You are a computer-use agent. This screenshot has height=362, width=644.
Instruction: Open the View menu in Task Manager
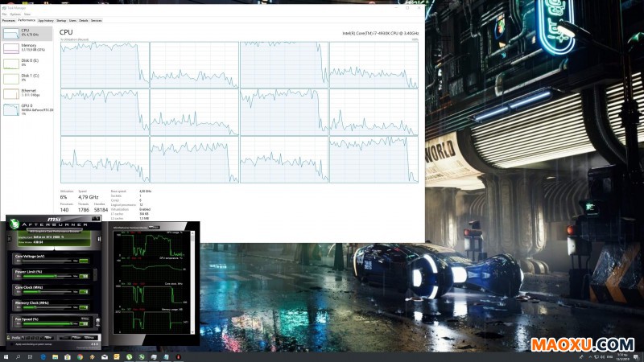(x=27, y=14)
